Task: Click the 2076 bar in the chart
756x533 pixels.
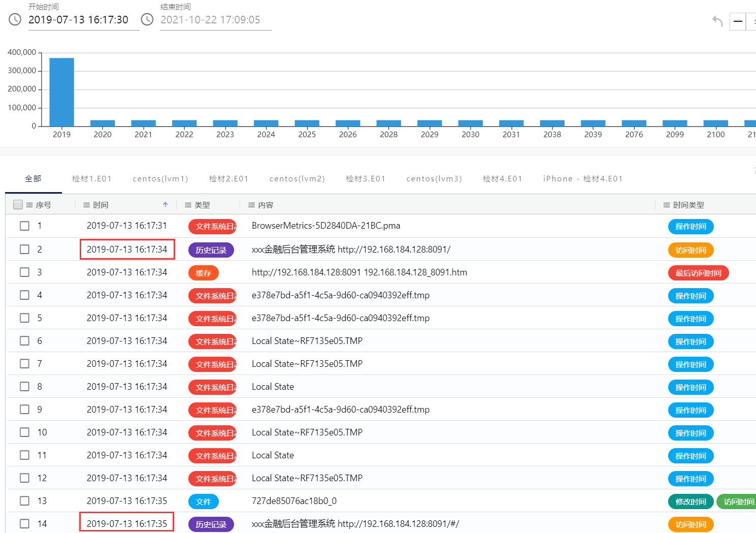Action: point(634,123)
